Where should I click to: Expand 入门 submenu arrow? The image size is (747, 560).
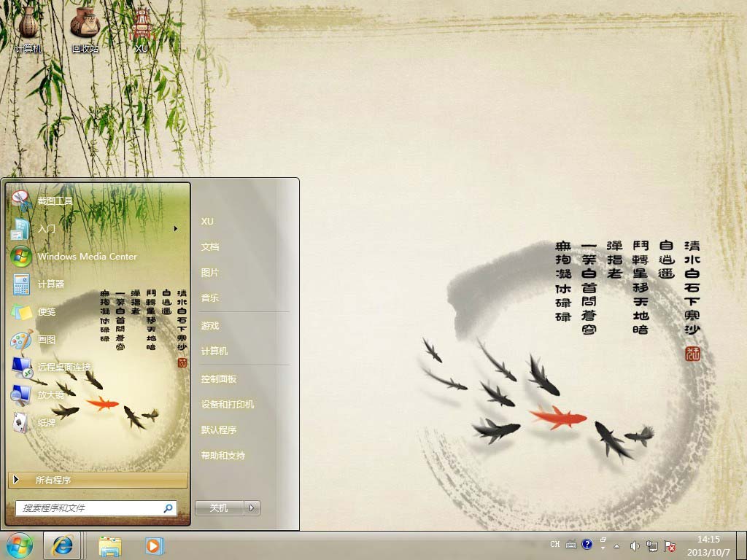point(176,229)
